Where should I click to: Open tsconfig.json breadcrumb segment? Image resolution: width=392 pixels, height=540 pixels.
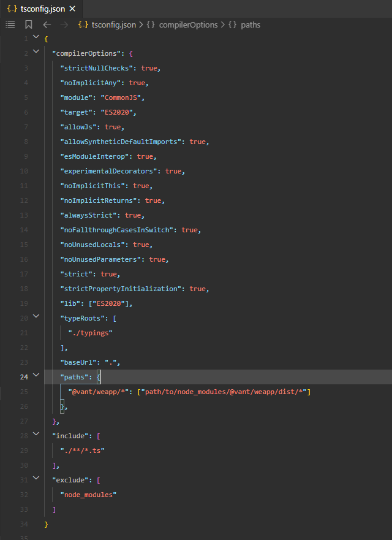pos(113,25)
